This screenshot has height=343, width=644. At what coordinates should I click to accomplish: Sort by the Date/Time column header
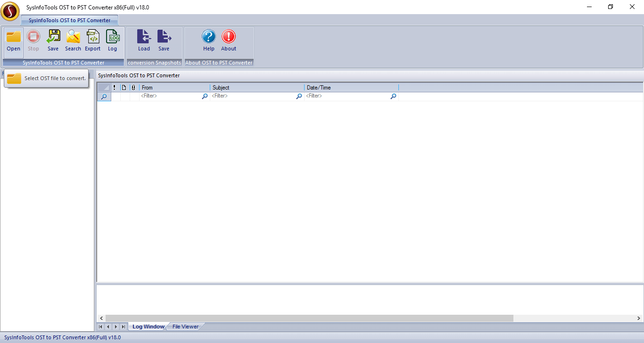[x=352, y=88]
